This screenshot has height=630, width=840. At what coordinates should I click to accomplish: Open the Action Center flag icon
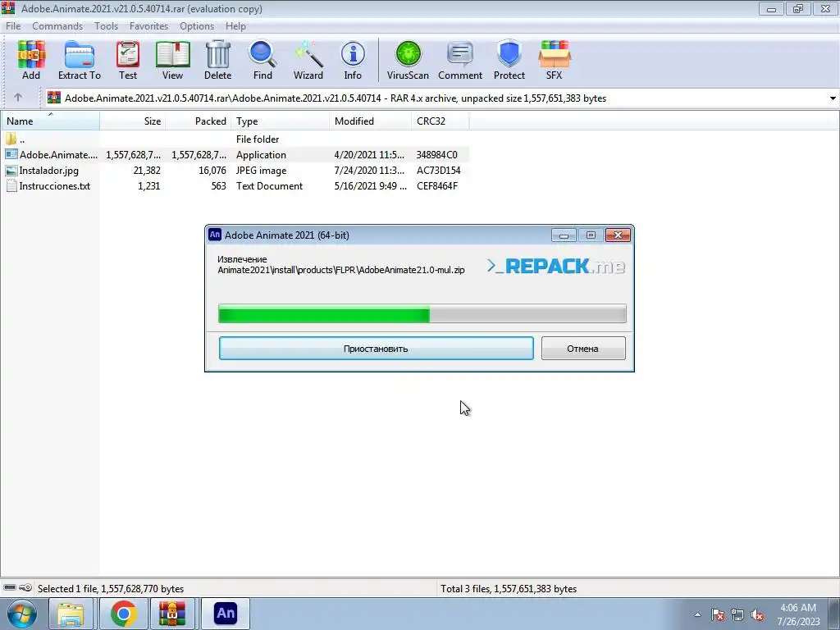point(717,614)
